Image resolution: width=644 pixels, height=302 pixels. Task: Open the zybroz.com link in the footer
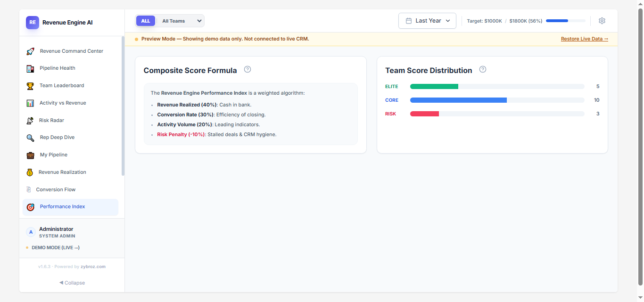pyautogui.click(x=93, y=266)
